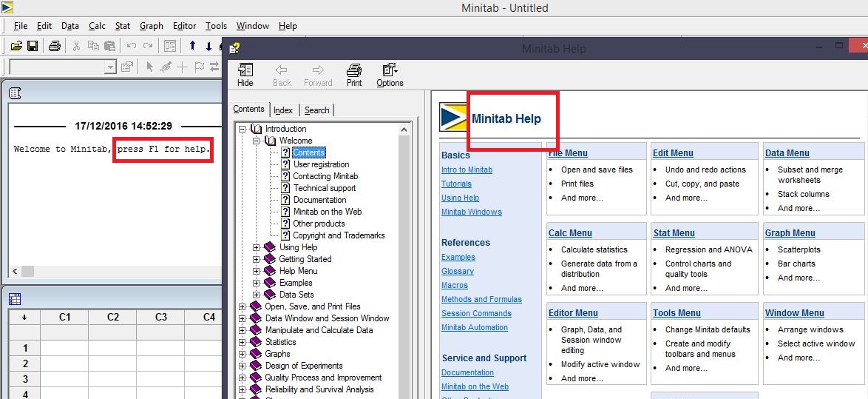Click the Worksheet window grid icon
Image resolution: width=868 pixels, height=399 pixels.
pyautogui.click(x=15, y=299)
